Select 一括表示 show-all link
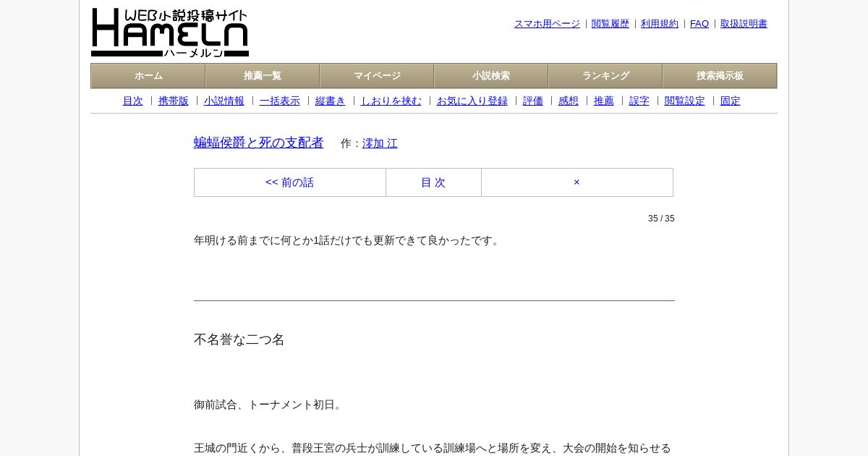The width and height of the screenshot is (868, 456). coord(280,101)
